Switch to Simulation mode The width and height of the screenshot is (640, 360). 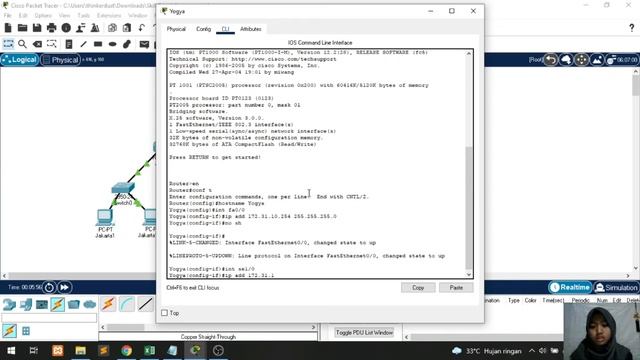616,287
